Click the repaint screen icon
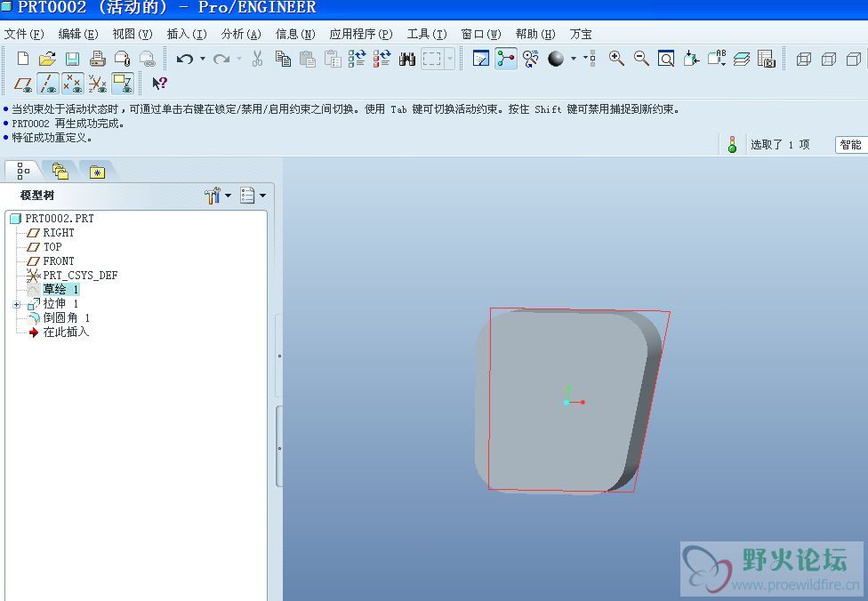 pyautogui.click(x=480, y=58)
